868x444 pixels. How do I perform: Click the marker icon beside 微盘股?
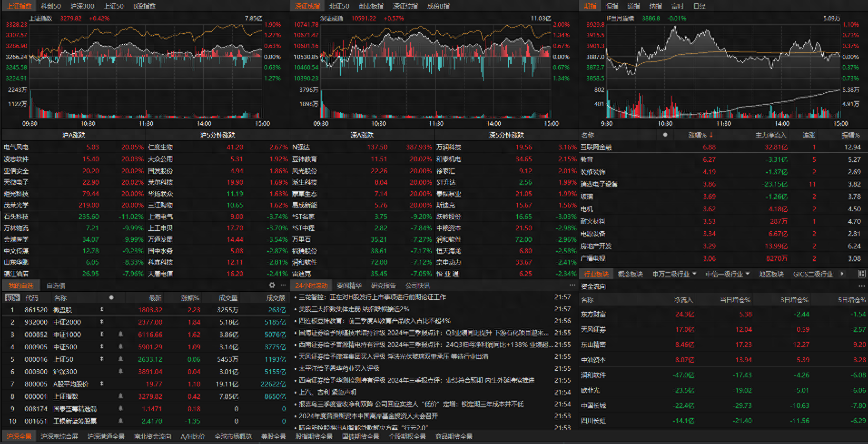pos(101,309)
